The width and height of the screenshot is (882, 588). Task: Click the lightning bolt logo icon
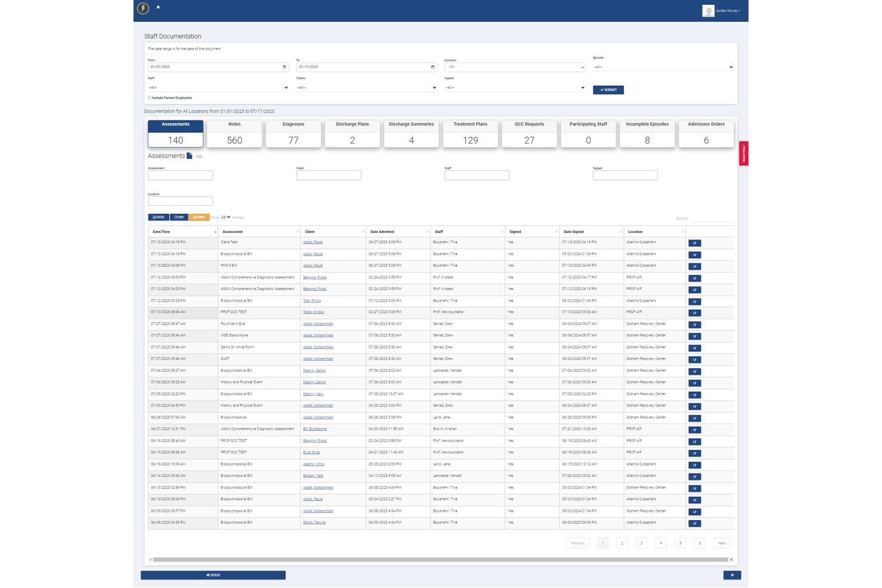[143, 8]
